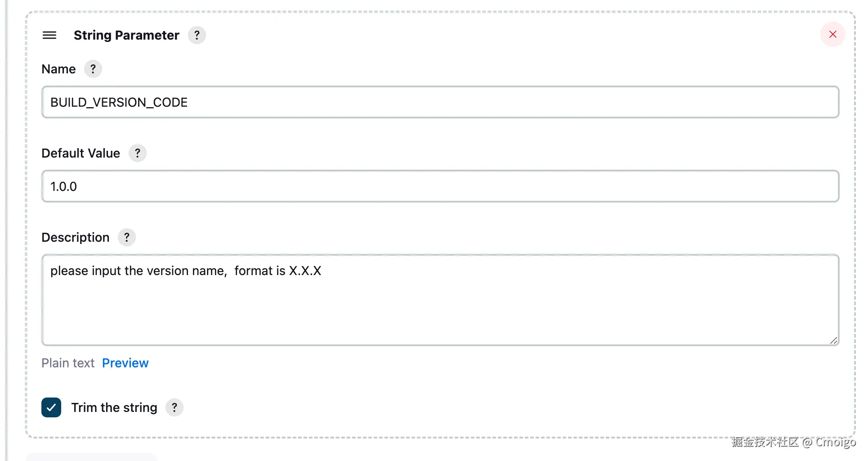Click the drag handle beside String Parameter
868x461 pixels.
tap(49, 35)
